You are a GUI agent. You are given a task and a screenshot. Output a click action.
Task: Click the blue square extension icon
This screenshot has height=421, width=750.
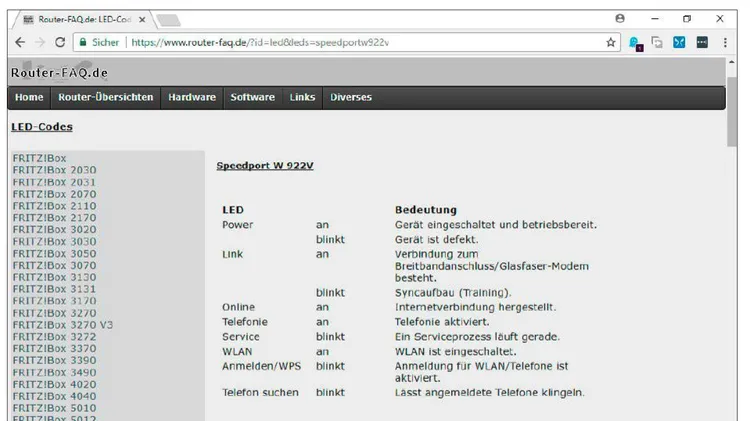click(x=679, y=43)
